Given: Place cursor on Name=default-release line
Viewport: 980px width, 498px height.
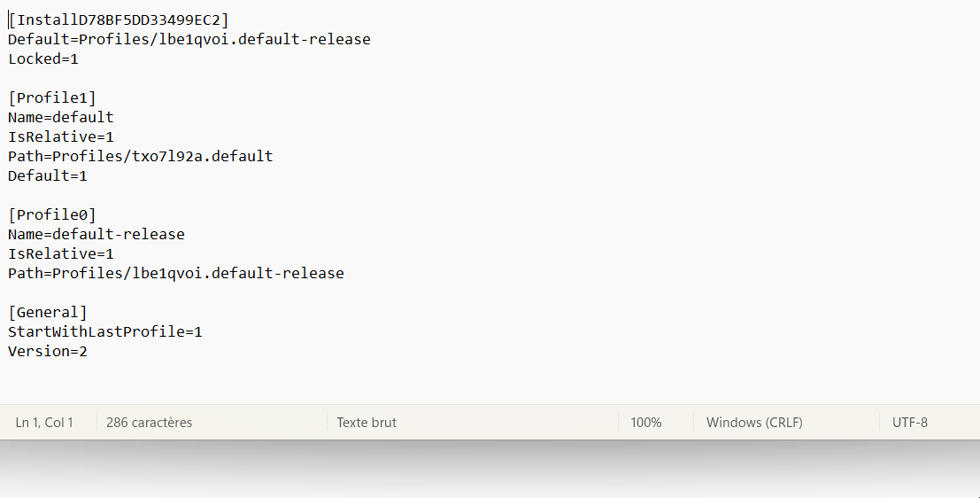Looking at the screenshot, I should (x=96, y=234).
